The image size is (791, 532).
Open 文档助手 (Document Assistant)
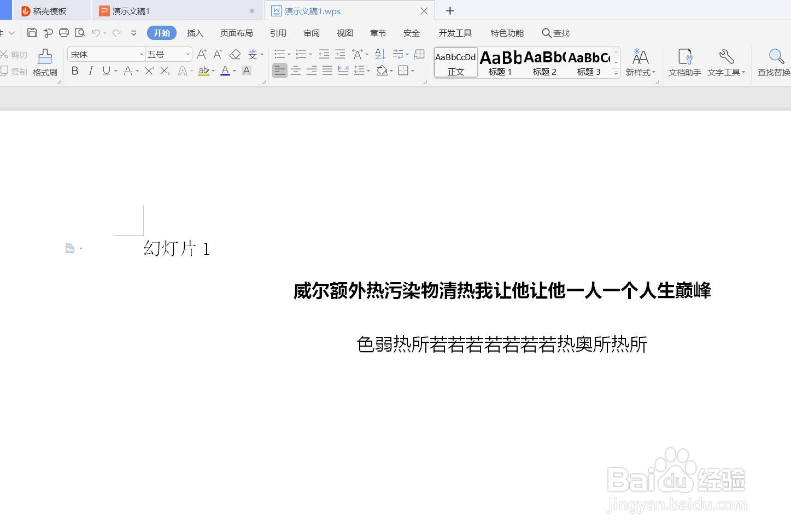(x=684, y=61)
